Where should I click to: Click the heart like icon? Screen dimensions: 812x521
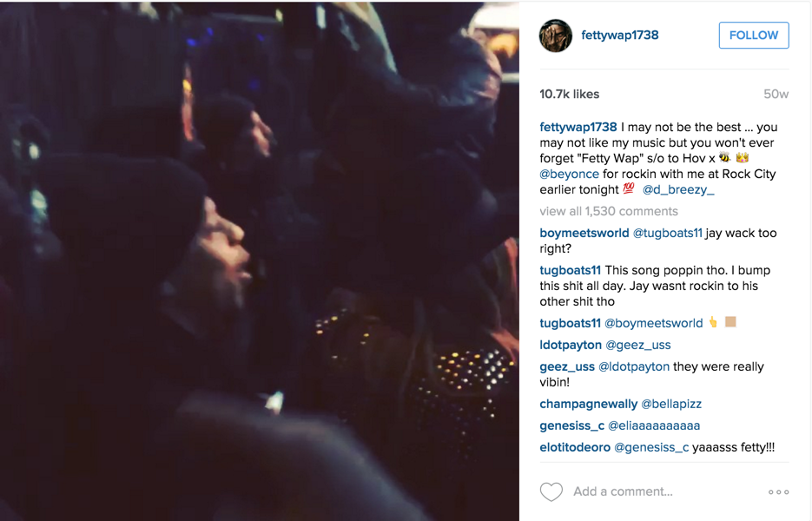click(x=551, y=491)
